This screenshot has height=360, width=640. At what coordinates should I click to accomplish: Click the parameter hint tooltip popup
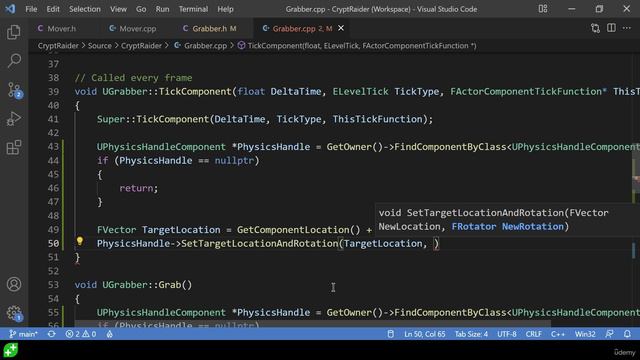507,220
